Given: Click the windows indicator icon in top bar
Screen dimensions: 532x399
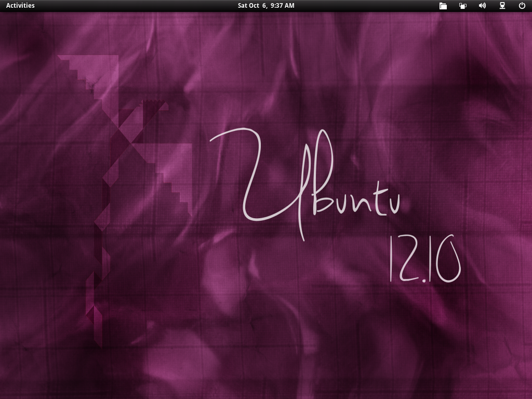Looking at the screenshot, I should click(463, 5).
